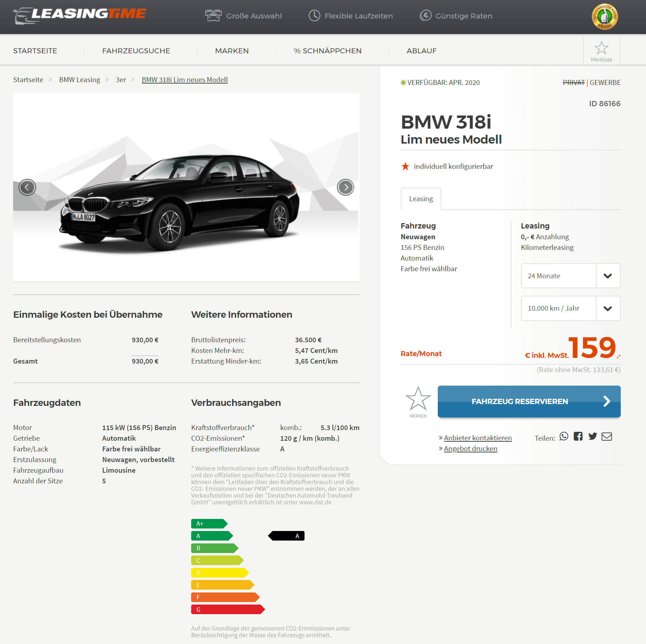The image size is (646, 644).
Task: Click Angebot drucken link
Action: tap(470, 449)
